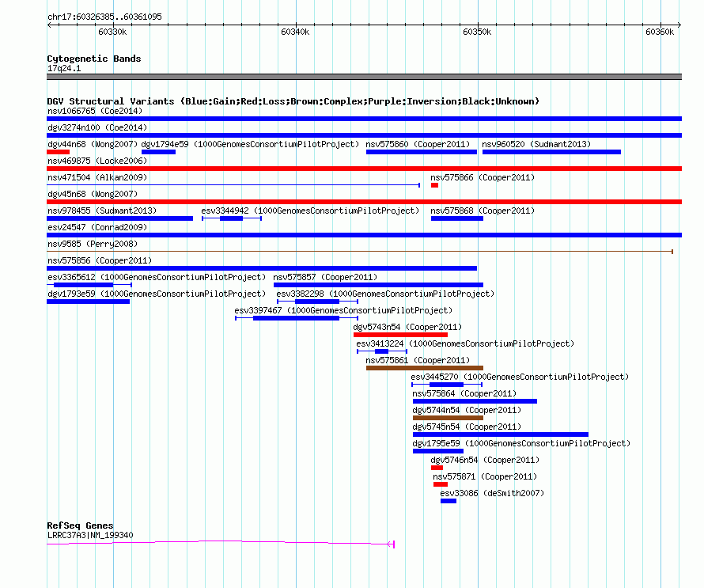Click nsv575861 (Cooper2011) brown complex bar

click(425, 368)
